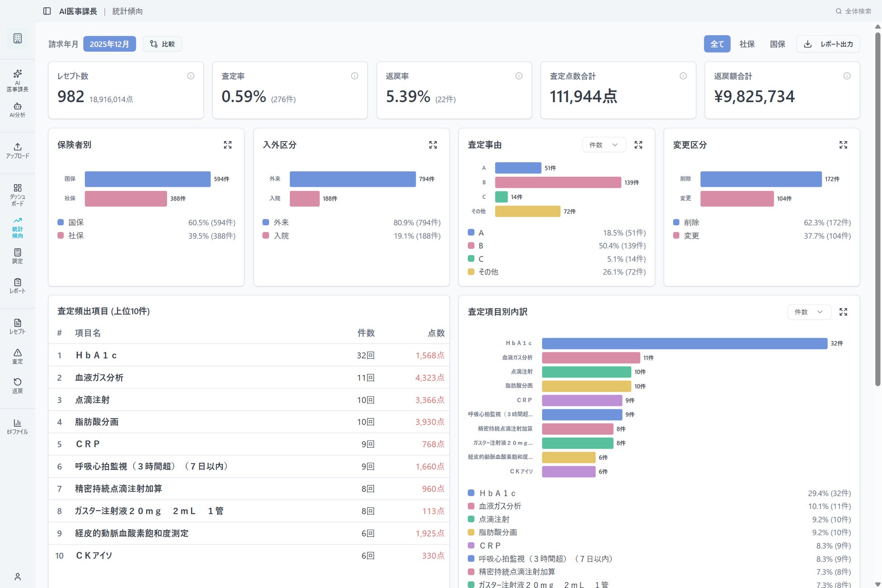Switch filter to 国保
Image resolution: width=882 pixels, height=588 pixels.
[x=777, y=44]
